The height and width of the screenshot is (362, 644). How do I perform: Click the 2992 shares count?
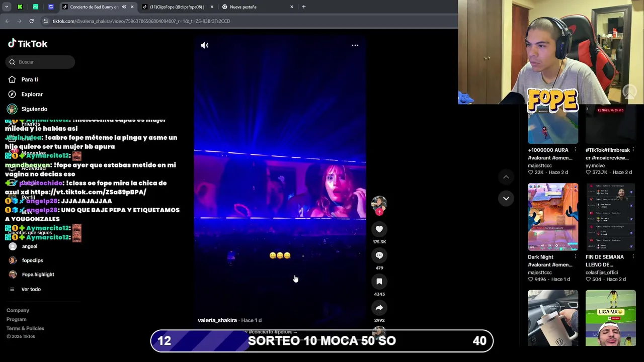click(379, 320)
